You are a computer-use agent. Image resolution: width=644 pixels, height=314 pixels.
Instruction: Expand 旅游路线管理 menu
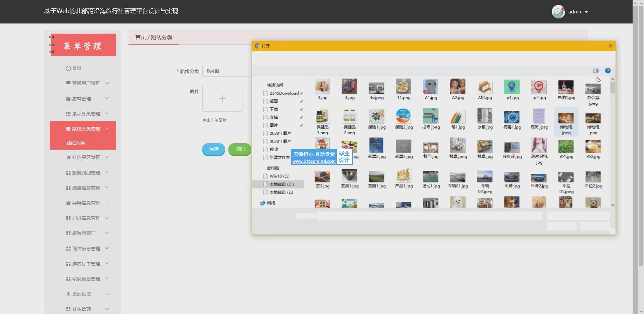[x=83, y=173]
